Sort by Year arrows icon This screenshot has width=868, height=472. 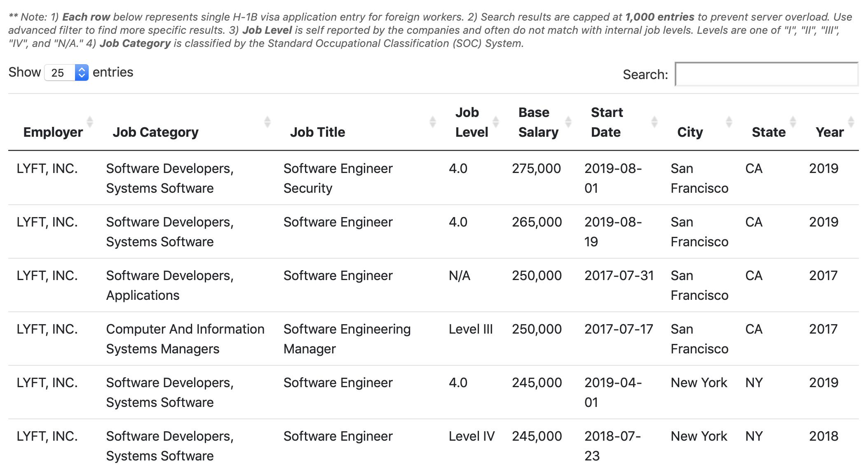[851, 122]
